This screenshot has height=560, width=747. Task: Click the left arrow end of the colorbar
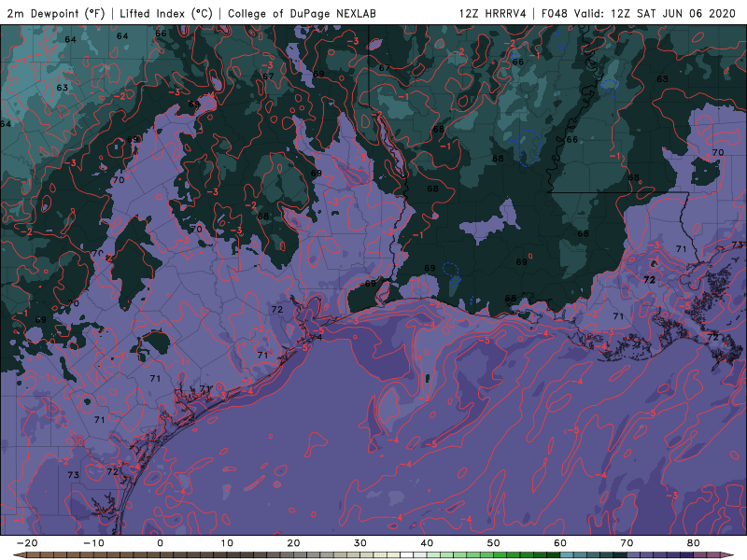click(19, 555)
